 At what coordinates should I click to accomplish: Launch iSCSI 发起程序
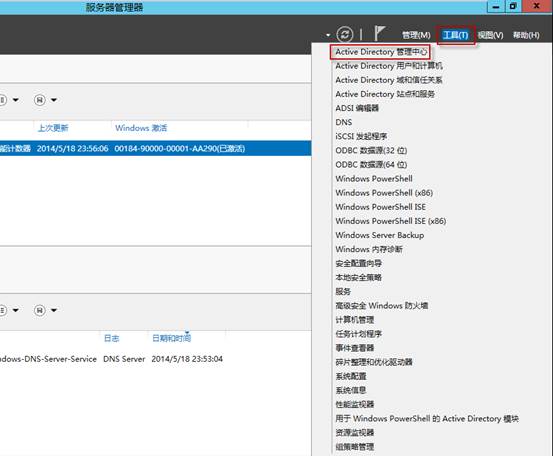361,136
